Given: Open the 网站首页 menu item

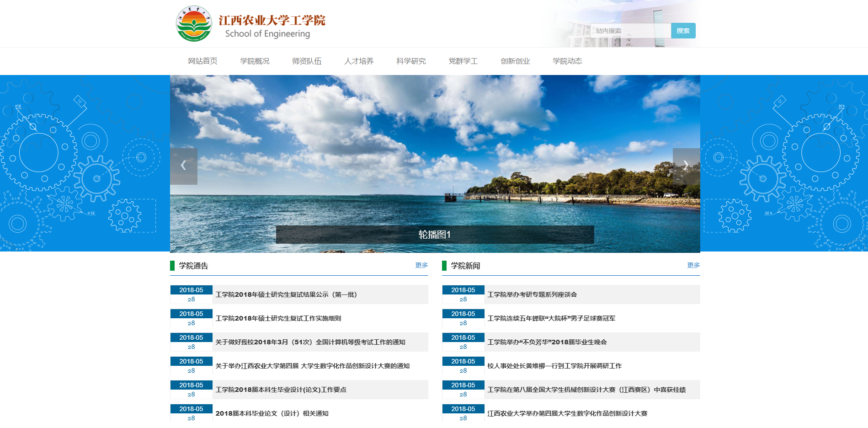Looking at the screenshot, I should [x=202, y=61].
